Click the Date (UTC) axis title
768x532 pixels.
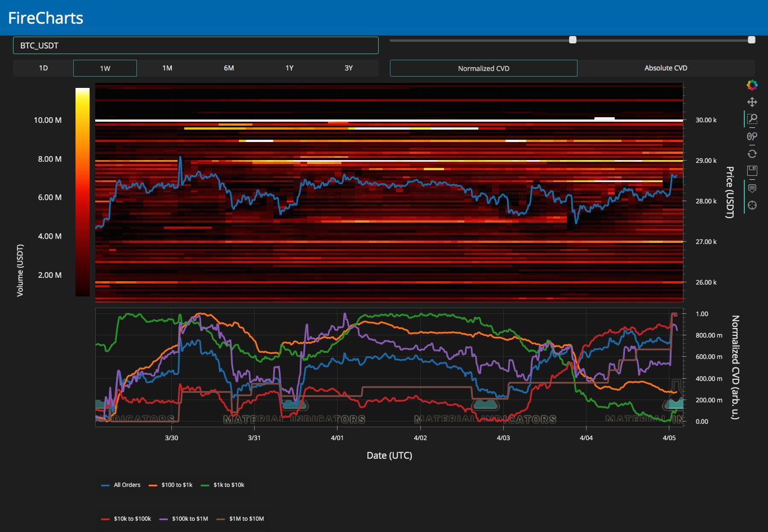[389, 455]
